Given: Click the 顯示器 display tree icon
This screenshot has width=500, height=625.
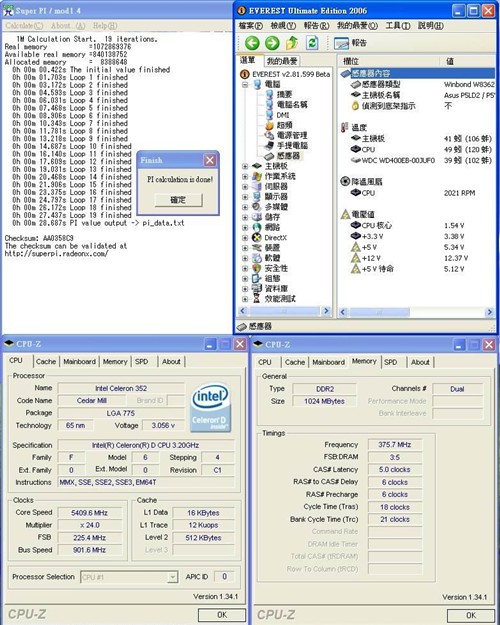Looking at the screenshot, I should coord(257,197).
